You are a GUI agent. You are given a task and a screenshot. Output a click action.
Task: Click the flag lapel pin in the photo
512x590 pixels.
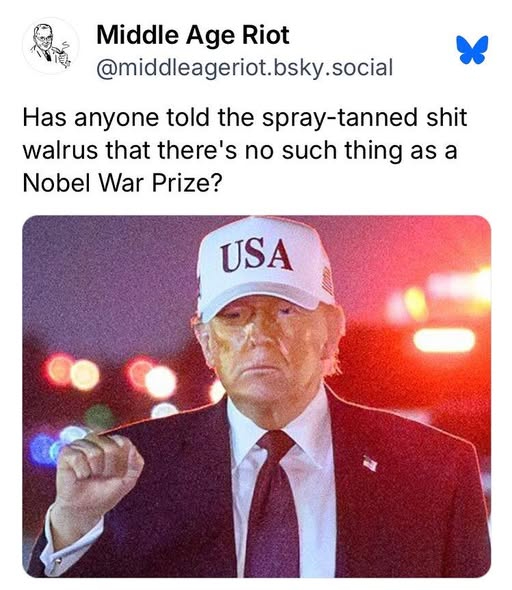tap(370, 463)
